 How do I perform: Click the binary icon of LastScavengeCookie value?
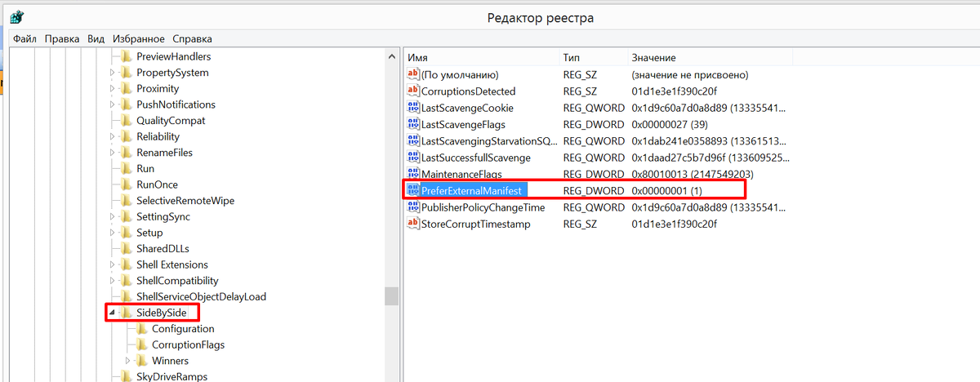tap(412, 108)
